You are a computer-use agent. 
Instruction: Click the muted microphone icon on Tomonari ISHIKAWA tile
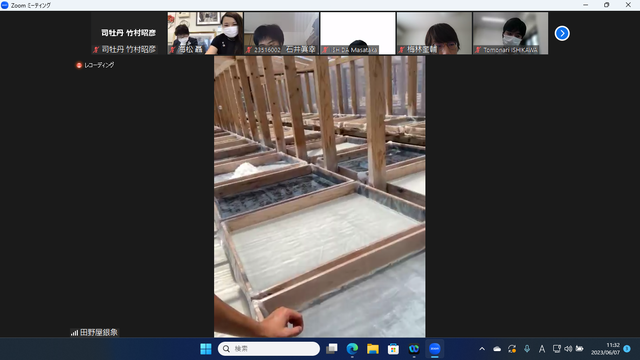point(478,50)
